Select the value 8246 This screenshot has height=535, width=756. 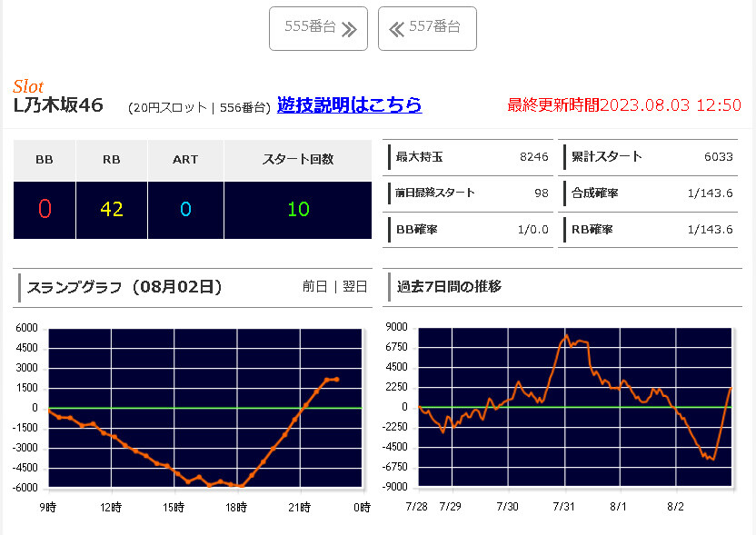click(x=533, y=157)
